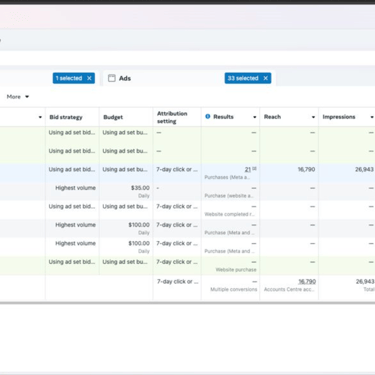Screen dimensions: 375x375
Task: Open the More dropdown menu
Action: (x=18, y=97)
